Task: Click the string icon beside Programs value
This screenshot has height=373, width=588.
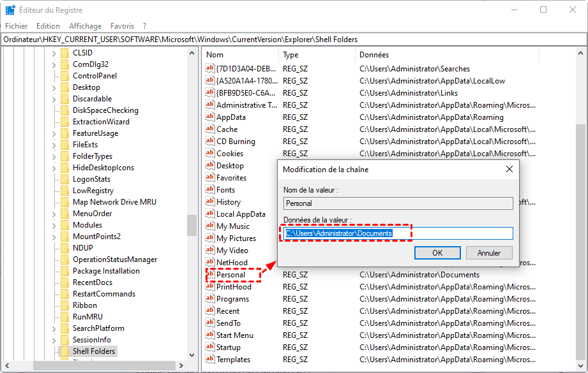Action: point(209,298)
